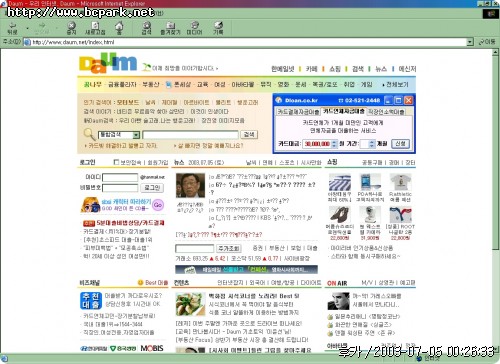Screen dimensions: 500x364
Task: Open 카페 in top navigation
Action: (312, 69)
